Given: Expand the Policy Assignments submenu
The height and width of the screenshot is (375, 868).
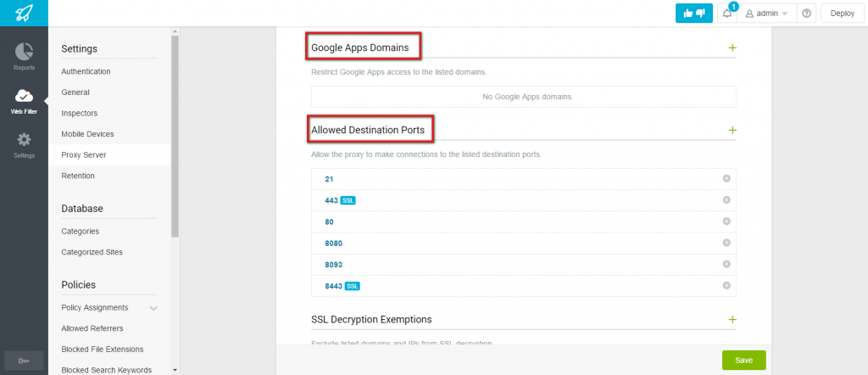Looking at the screenshot, I should click(153, 308).
